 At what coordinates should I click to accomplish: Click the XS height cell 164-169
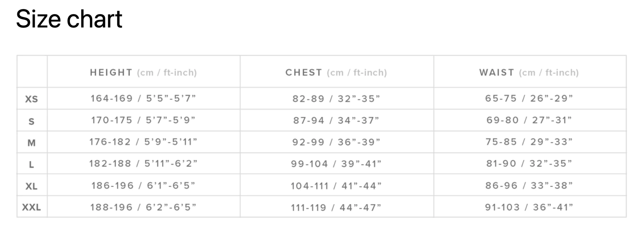tap(143, 99)
